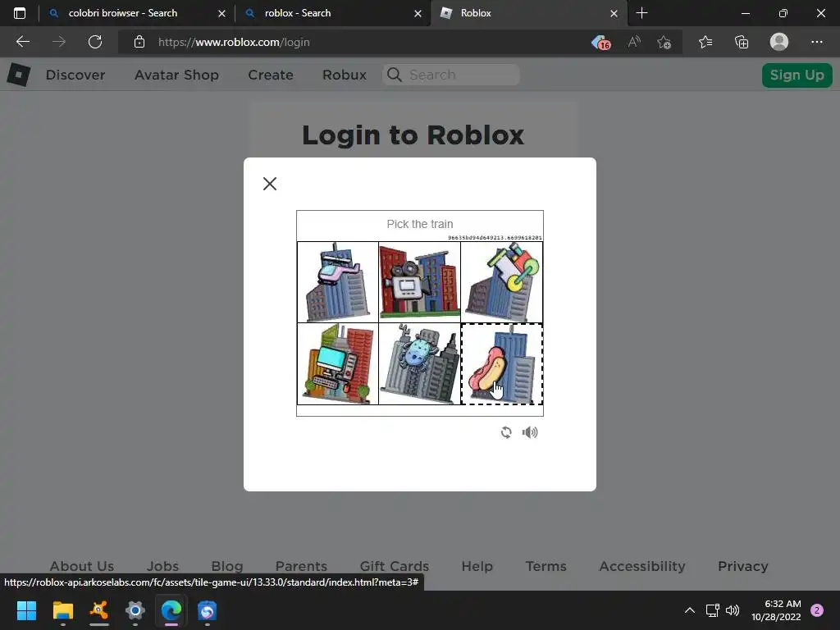Reload the page with the refresh button
840x630 pixels.
pos(95,42)
